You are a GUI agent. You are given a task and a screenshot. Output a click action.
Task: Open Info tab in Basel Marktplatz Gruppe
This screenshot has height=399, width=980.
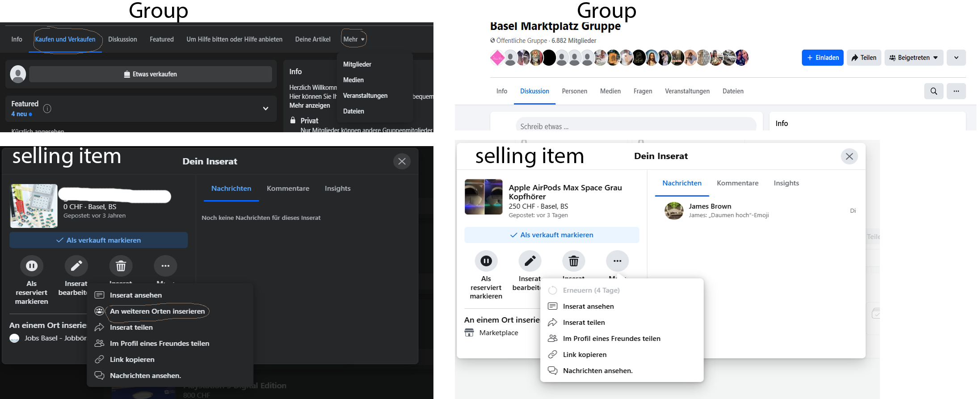coord(502,91)
